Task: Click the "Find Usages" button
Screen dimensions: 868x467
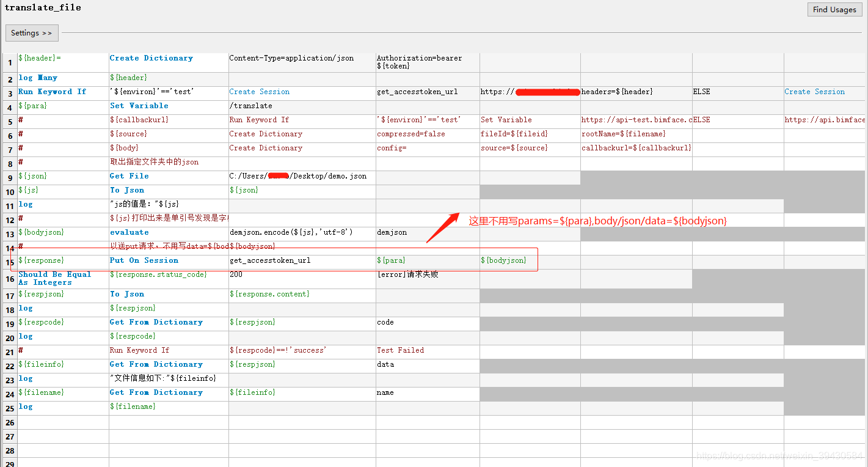Action: point(834,9)
